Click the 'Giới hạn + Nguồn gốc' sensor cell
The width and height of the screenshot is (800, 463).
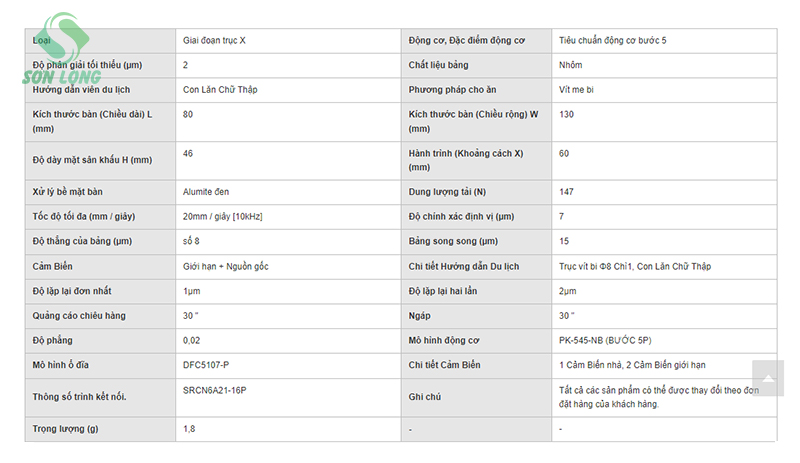click(x=288, y=266)
